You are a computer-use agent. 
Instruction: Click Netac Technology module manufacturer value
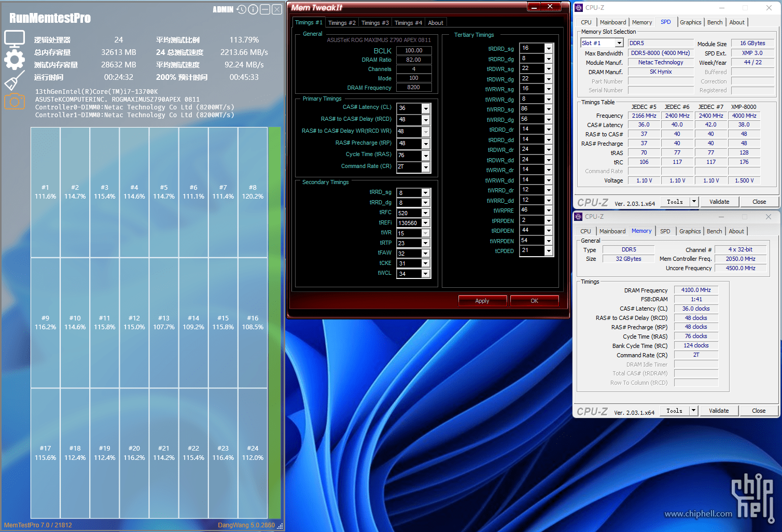(661, 62)
